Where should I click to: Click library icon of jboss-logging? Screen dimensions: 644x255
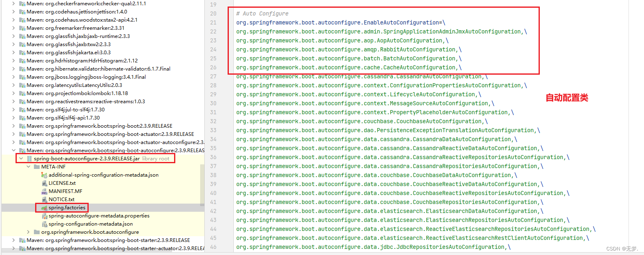click(x=22, y=77)
